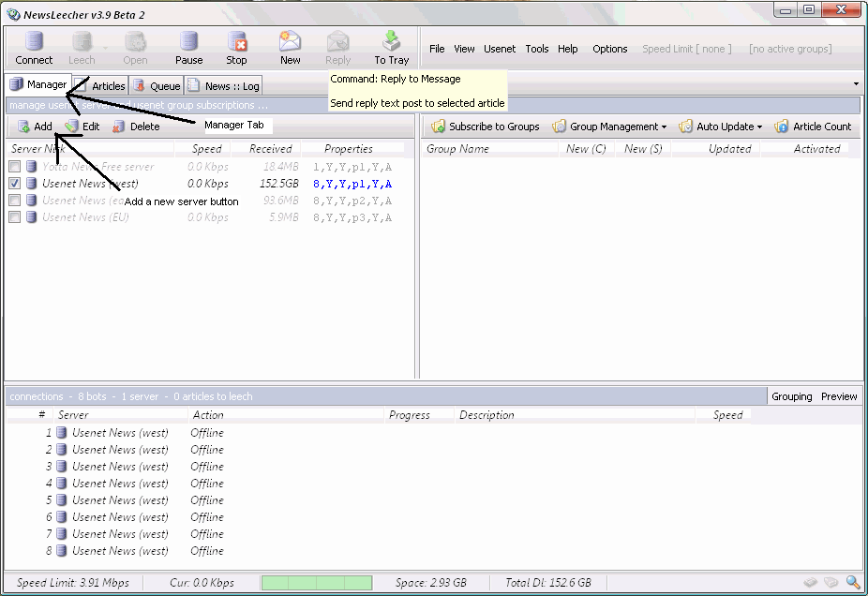Open the View menu
This screenshot has width=868, height=596.
464,49
